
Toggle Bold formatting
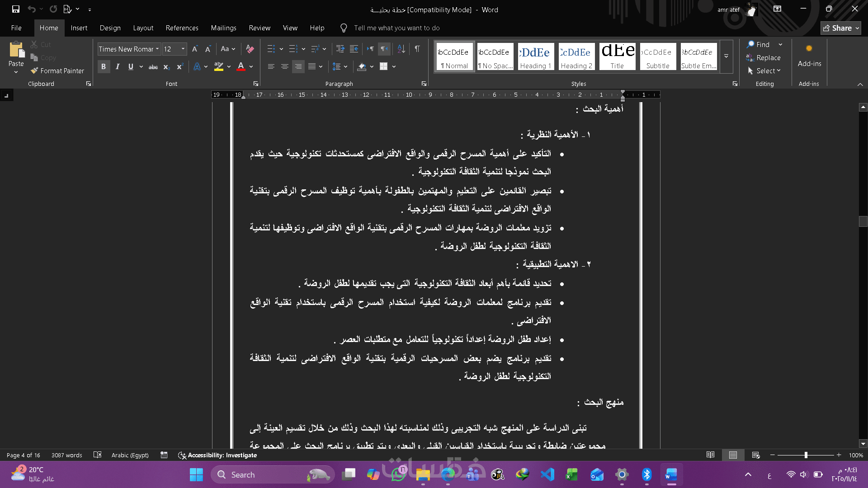click(x=104, y=66)
